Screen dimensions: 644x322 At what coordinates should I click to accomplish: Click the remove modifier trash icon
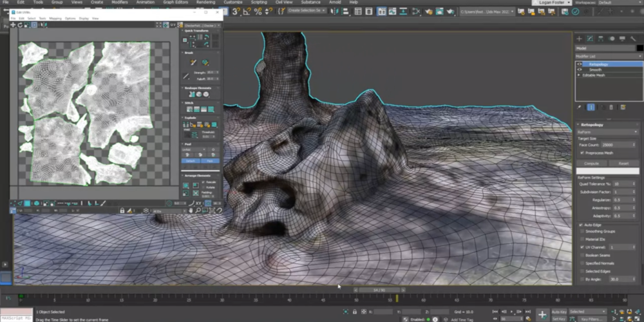coord(611,107)
